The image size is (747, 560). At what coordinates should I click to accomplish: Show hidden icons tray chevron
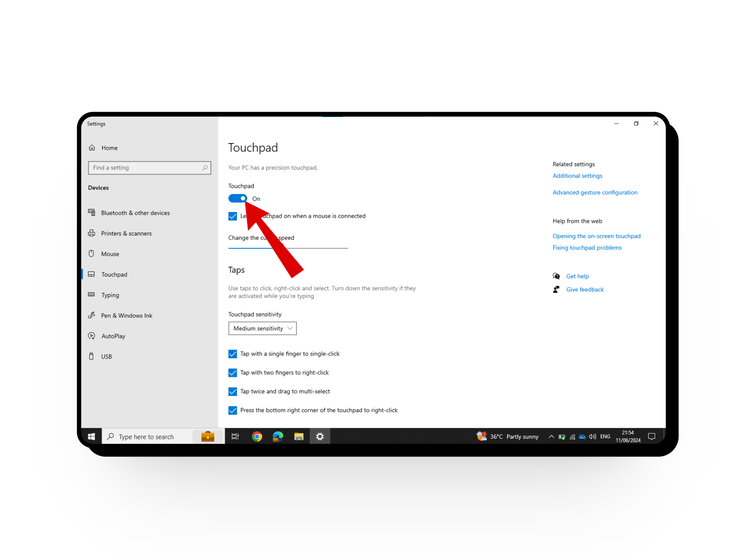click(551, 437)
